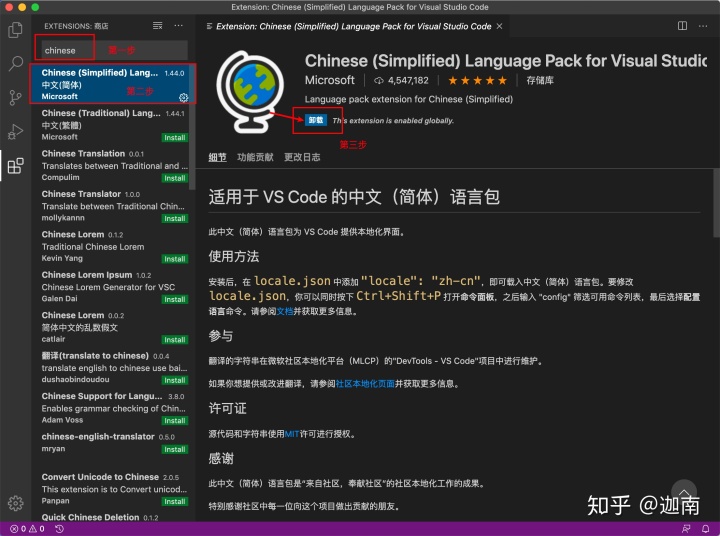
Task: Open feedback icon in status bar
Action: pos(686,529)
